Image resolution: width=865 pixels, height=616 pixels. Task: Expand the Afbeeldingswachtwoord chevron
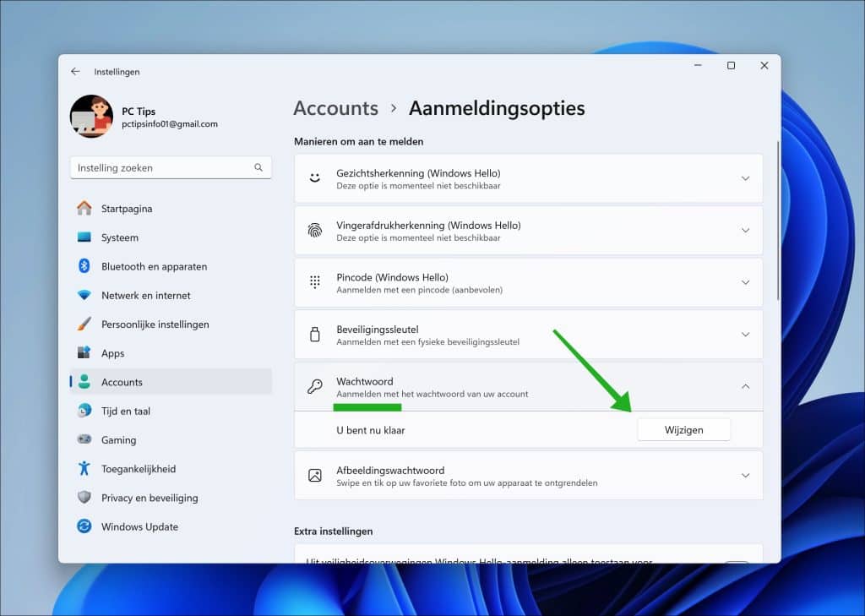click(745, 475)
